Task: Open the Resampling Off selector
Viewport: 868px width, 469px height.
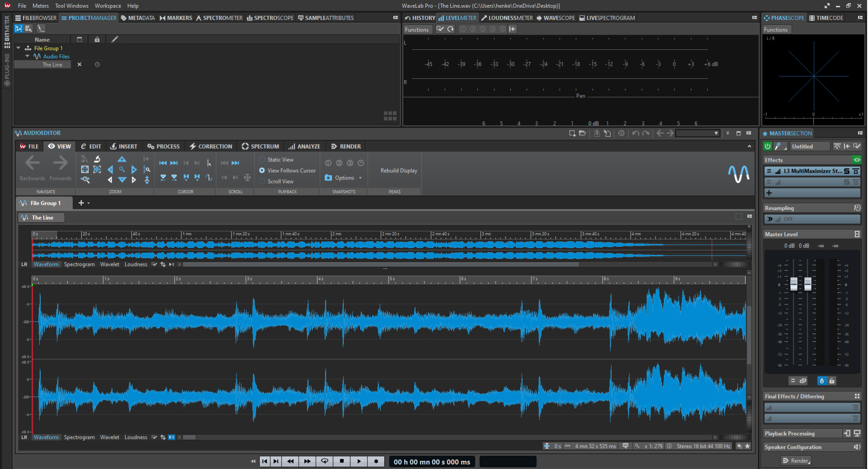Action: pyautogui.click(x=812, y=219)
